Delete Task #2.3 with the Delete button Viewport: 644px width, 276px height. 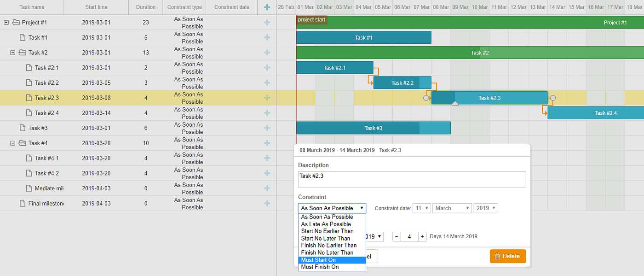pos(508,256)
